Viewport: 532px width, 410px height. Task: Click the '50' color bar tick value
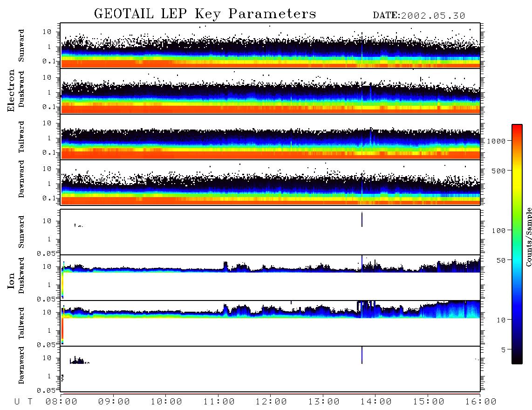[x=501, y=260]
